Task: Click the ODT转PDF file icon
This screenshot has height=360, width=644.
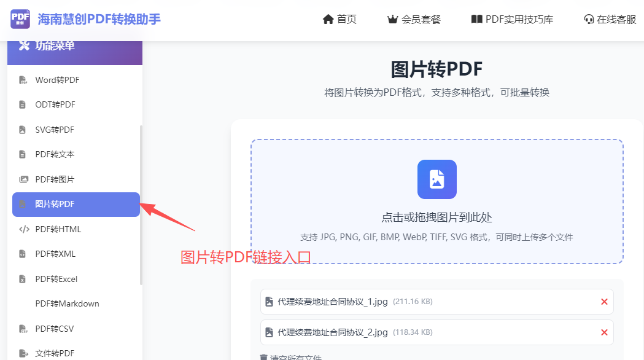Action: coord(23,105)
